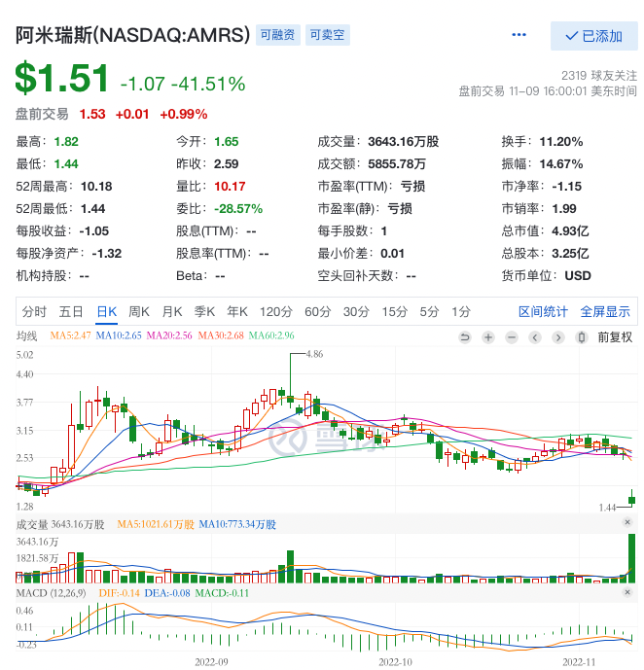Click the 均线 label above the chart
Viewport: 644px width, 670px height.
[26, 335]
